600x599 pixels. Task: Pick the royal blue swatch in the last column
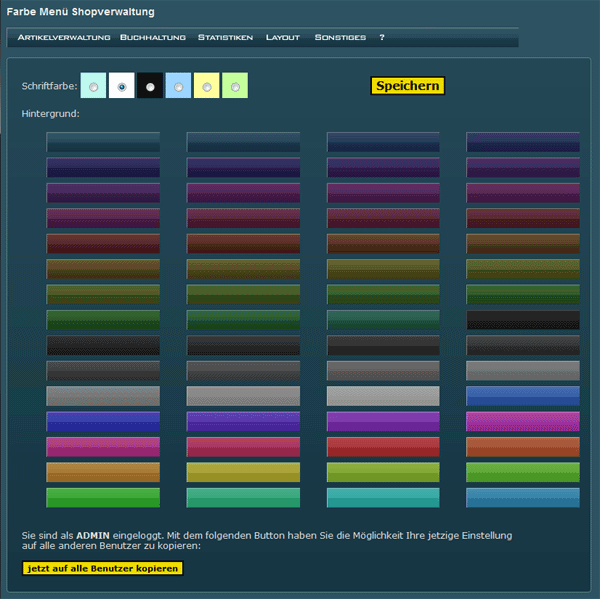[523, 396]
